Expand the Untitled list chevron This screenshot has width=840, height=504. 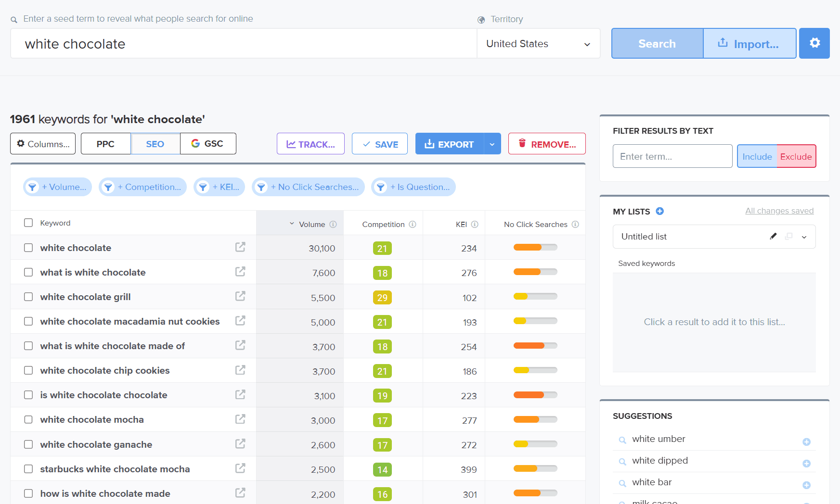804,237
